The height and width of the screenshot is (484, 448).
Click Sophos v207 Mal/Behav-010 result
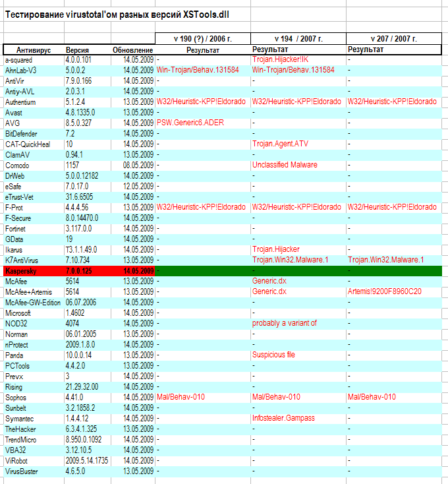pos(394,397)
